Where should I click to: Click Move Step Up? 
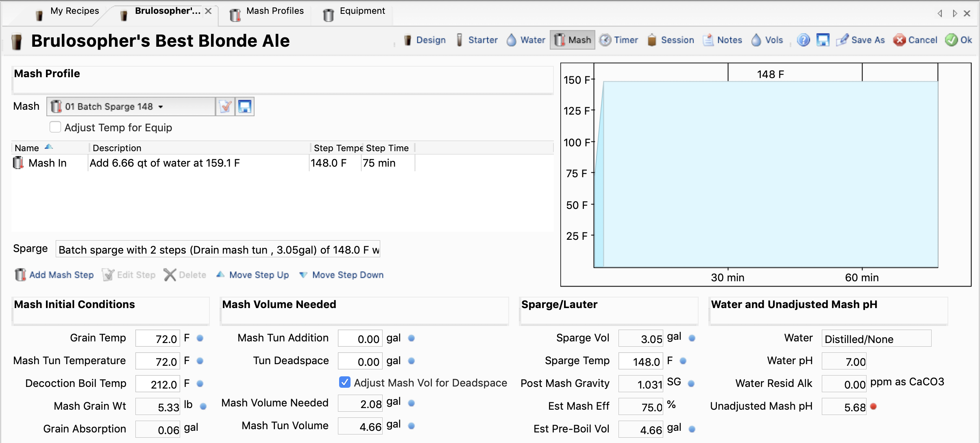(252, 275)
